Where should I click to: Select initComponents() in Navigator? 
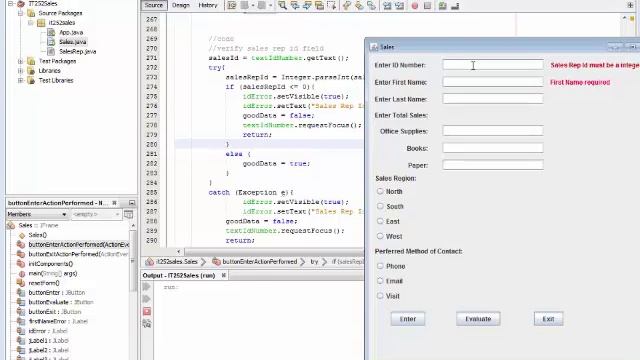[51, 264]
